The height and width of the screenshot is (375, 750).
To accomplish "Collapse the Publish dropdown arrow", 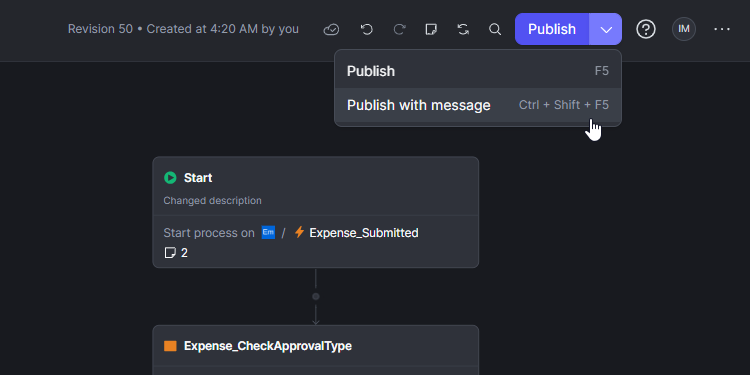I will (606, 29).
